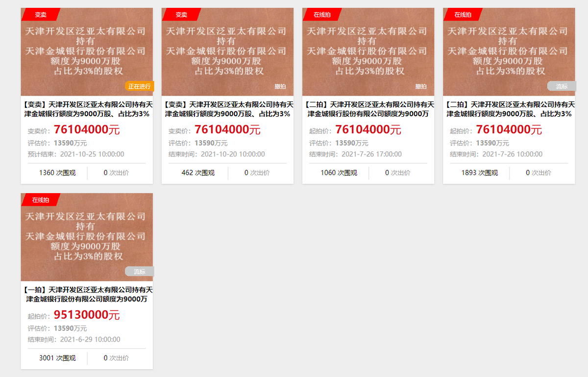Click 0 次出价 next to 3001 次围观

click(x=116, y=358)
